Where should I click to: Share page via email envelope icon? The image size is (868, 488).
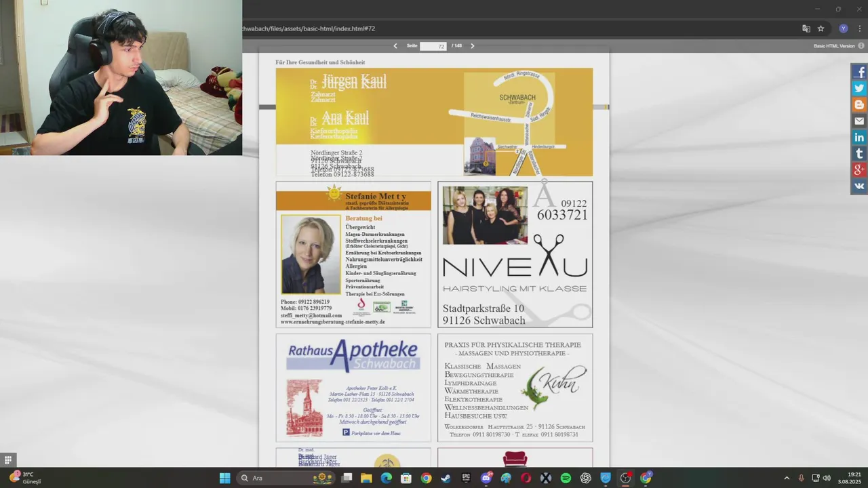tap(859, 121)
